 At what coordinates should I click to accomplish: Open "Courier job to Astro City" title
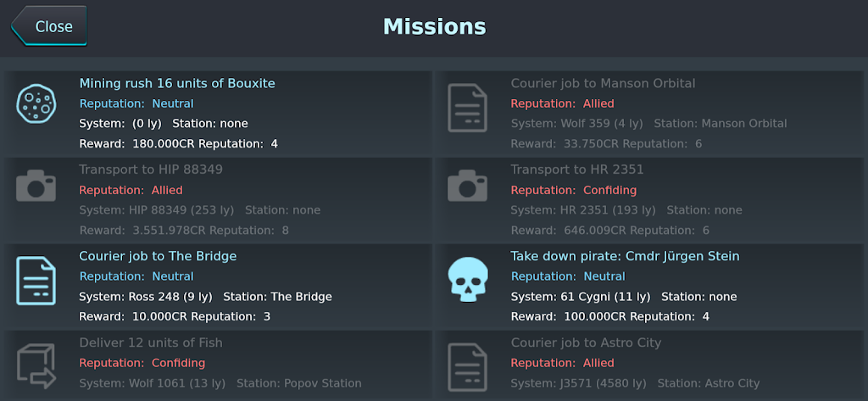(x=586, y=343)
